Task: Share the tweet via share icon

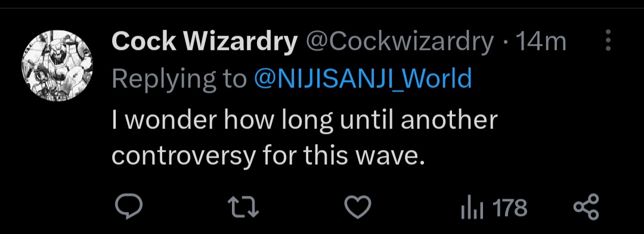Action: click(x=586, y=207)
